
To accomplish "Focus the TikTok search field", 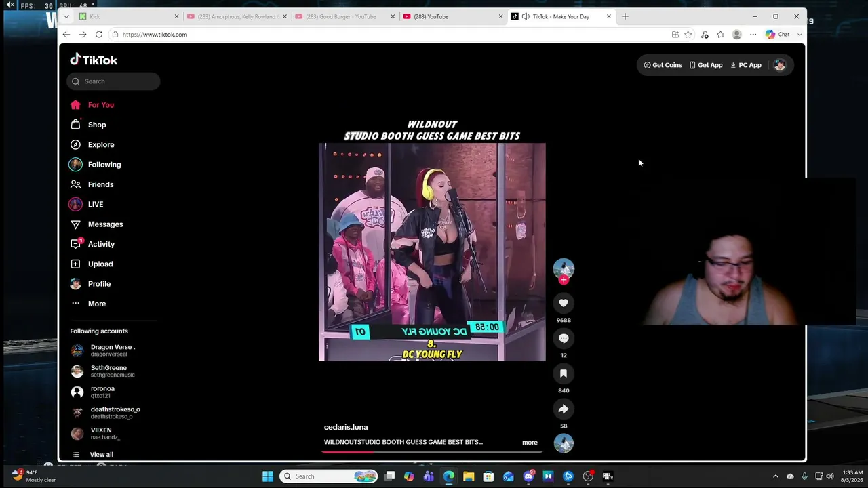I will point(113,81).
